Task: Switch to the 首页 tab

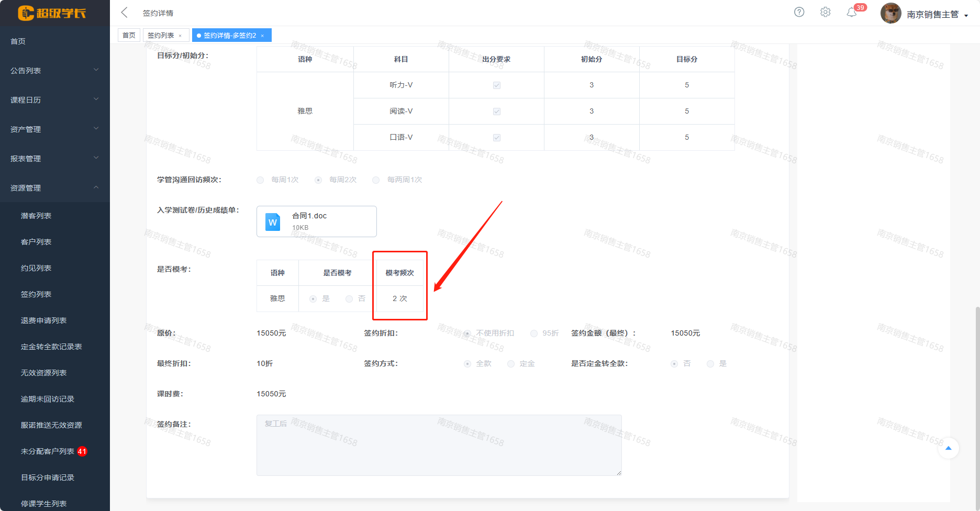Action: (129, 36)
